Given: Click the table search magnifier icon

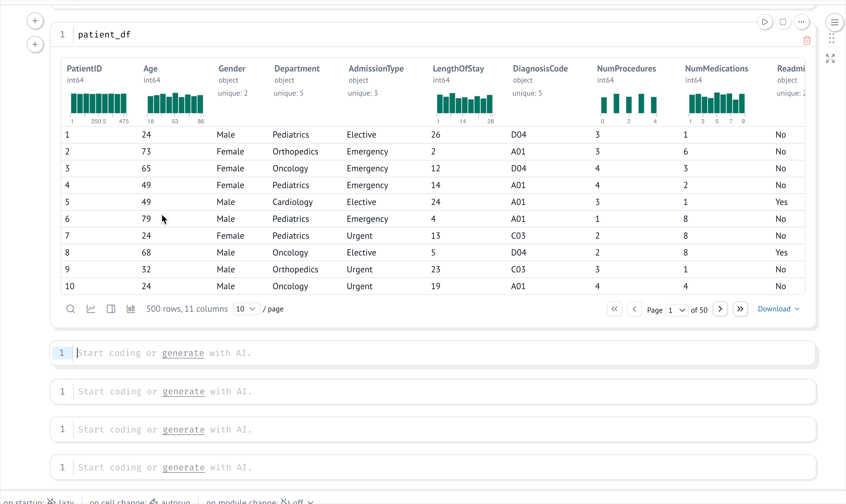Looking at the screenshot, I should tap(70, 309).
